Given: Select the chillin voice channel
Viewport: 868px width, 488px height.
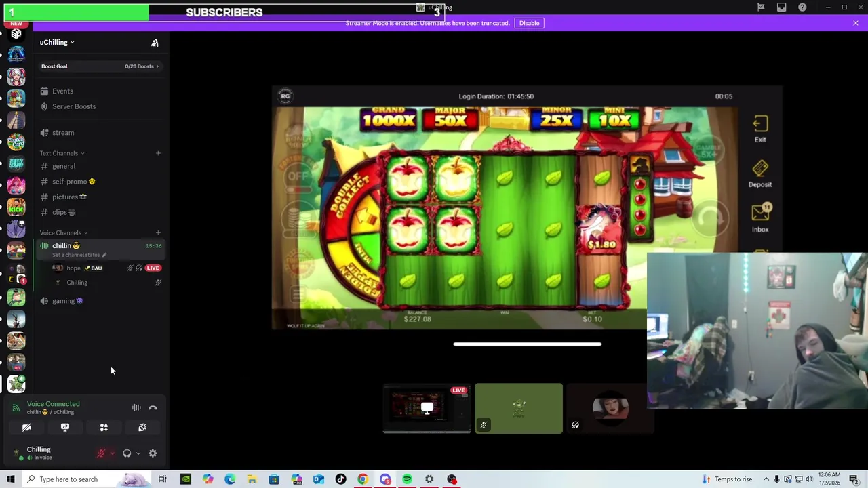Looking at the screenshot, I should click(66, 245).
